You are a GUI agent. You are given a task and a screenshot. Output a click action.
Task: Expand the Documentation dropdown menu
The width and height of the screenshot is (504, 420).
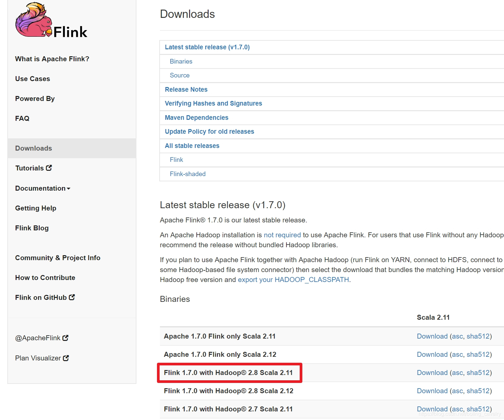(43, 188)
